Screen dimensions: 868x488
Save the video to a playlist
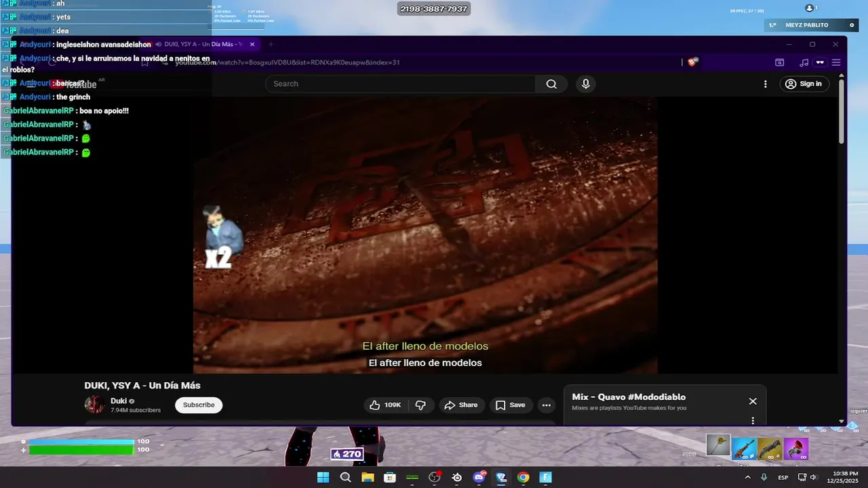pos(511,405)
